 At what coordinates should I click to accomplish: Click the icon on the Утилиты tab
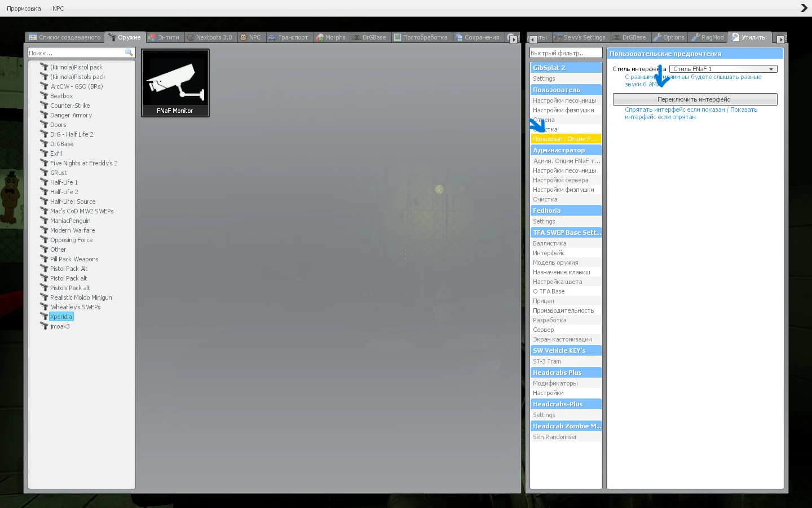tap(735, 37)
